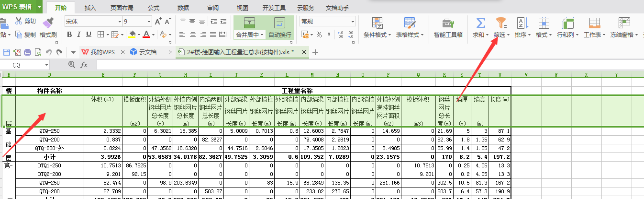Image resolution: width=644 pixels, height=199 pixels.
Task: Expand the quick access customize arrow
Action: coord(73,52)
